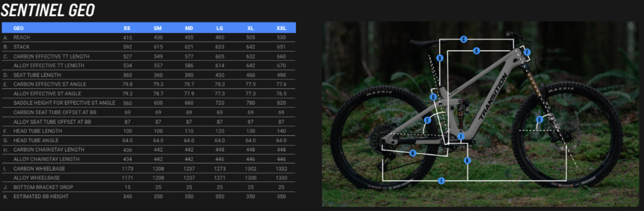Click the D seat tube marker
This screenshot has width=644, height=211.
click(433, 97)
